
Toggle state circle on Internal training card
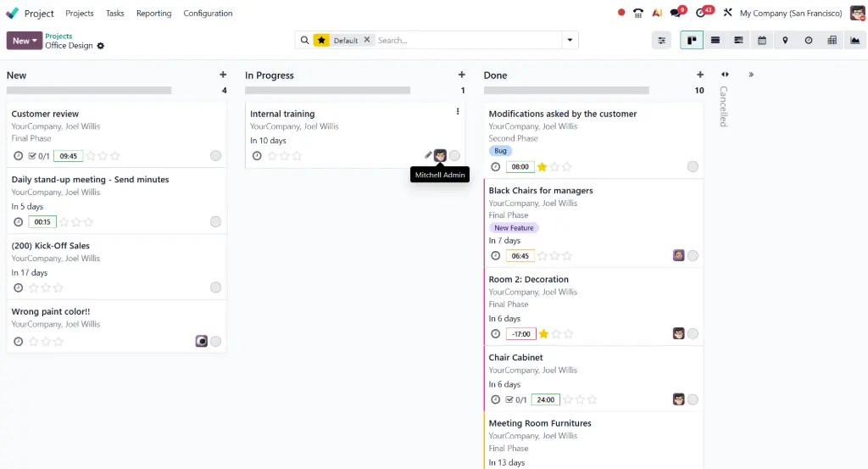454,156
